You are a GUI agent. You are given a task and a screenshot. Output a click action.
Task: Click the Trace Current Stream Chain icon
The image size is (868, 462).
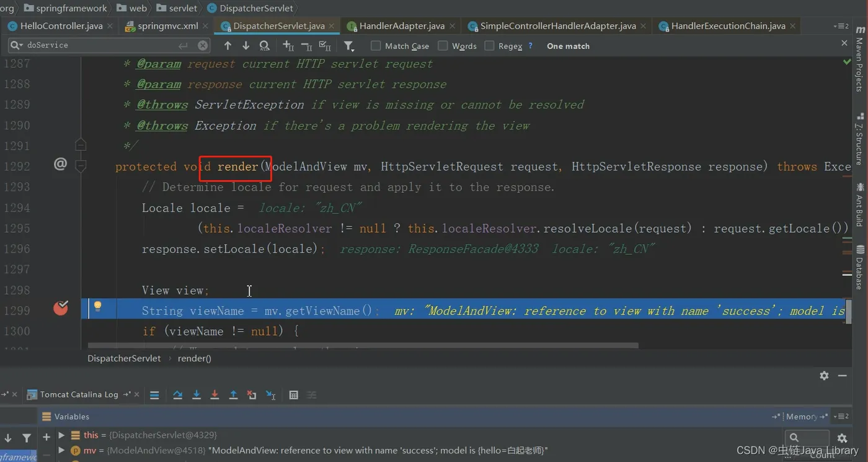tap(312, 394)
